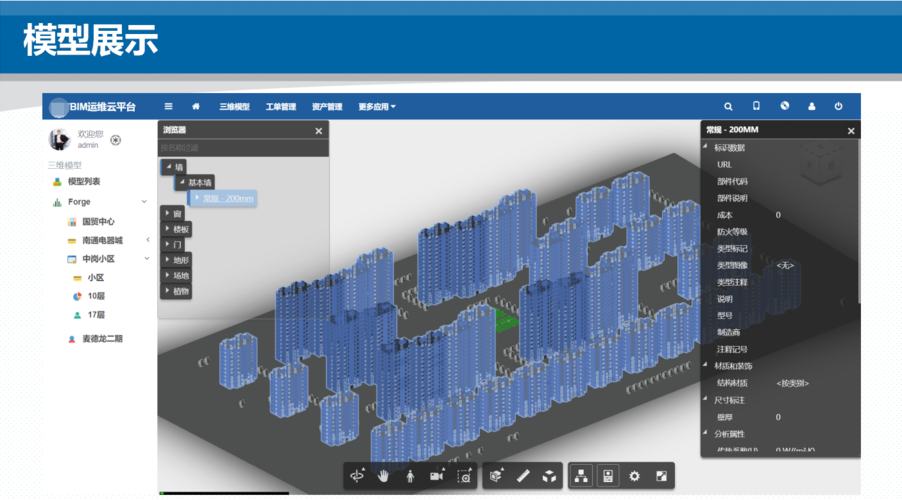Open 资产管理 in the top navigation
The height and width of the screenshot is (500, 902).
[327, 106]
